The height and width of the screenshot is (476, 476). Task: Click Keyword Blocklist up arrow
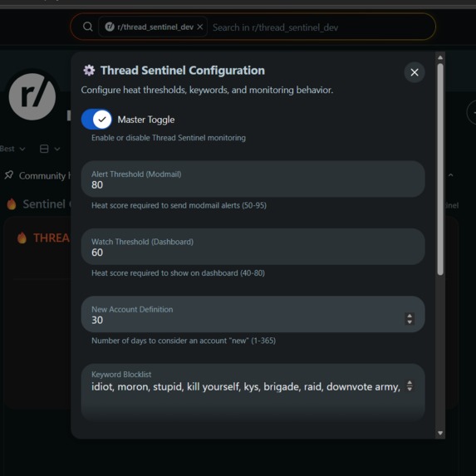tap(410, 383)
